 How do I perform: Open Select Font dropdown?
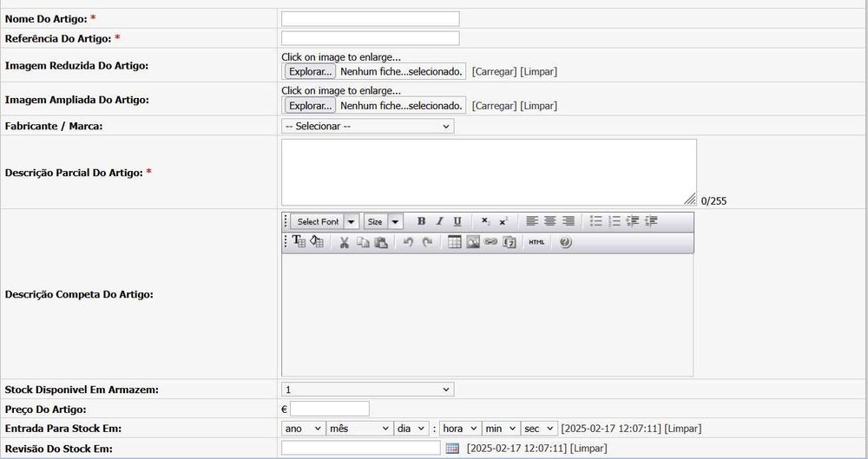click(325, 221)
